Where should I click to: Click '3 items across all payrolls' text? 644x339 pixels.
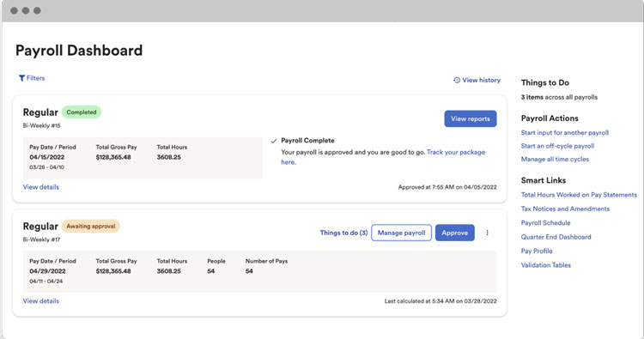point(559,97)
